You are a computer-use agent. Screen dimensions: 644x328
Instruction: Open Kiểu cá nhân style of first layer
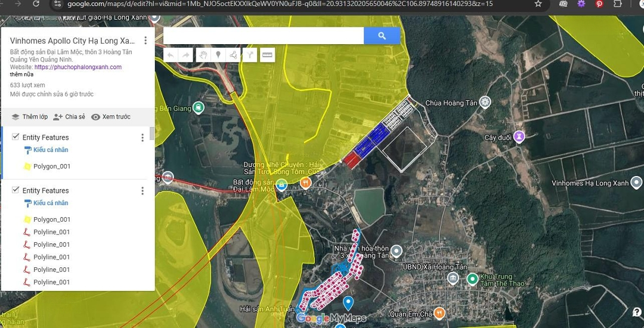click(46, 150)
